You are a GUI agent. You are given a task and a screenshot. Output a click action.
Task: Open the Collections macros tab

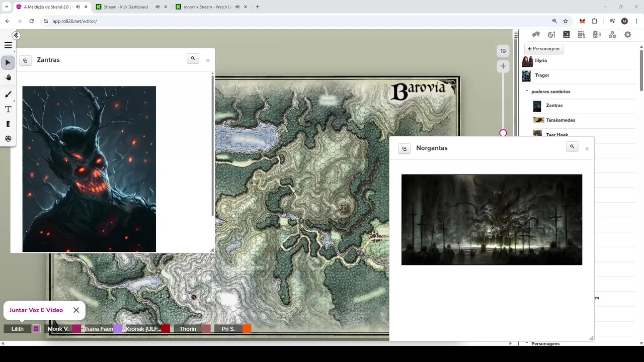point(612,35)
